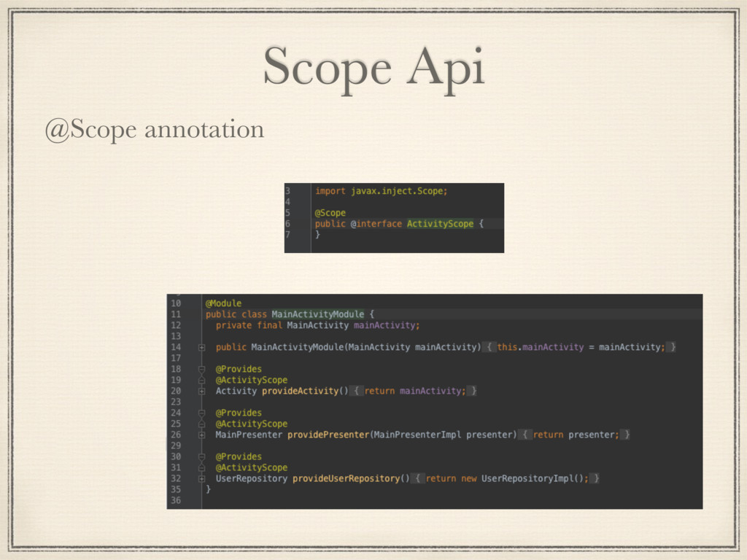Viewport: 747px width, 560px height.
Task: Click fold marker beside line 19 @ActivityScope
Action: pyautogui.click(x=201, y=381)
